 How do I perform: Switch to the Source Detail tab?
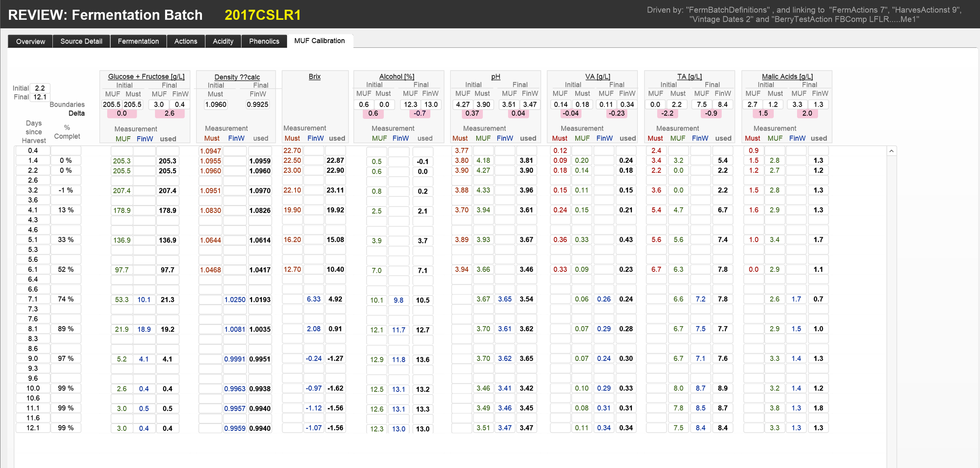click(x=81, y=41)
